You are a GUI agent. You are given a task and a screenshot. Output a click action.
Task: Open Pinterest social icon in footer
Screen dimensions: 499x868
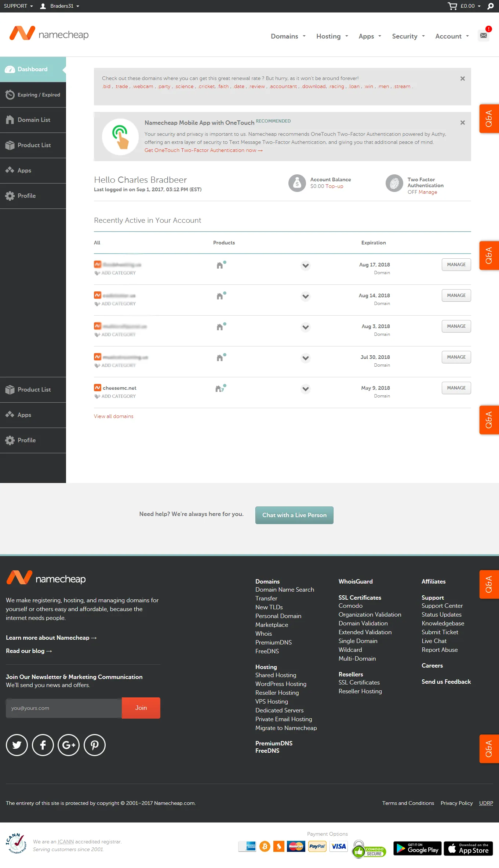pyautogui.click(x=95, y=745)
